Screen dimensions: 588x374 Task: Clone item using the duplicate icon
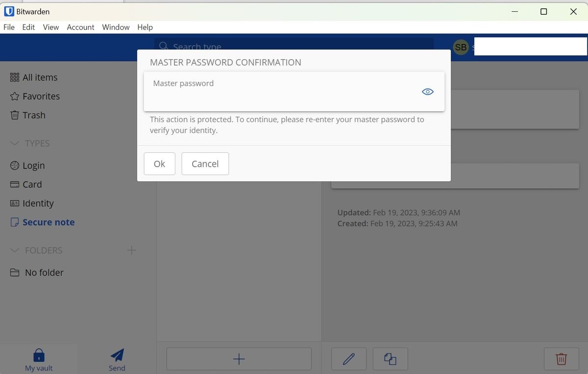tap(390, 359)
